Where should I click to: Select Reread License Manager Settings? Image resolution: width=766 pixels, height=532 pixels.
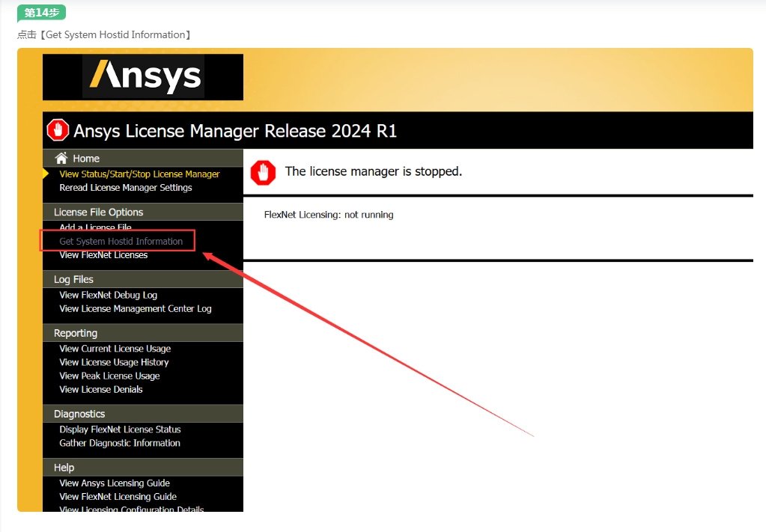[126, 188]
